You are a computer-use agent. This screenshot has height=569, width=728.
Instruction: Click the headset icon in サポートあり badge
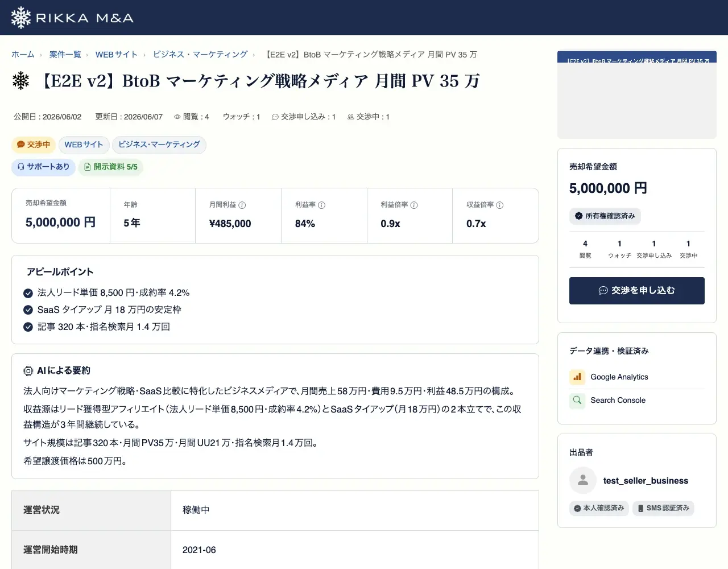(21, 167)
